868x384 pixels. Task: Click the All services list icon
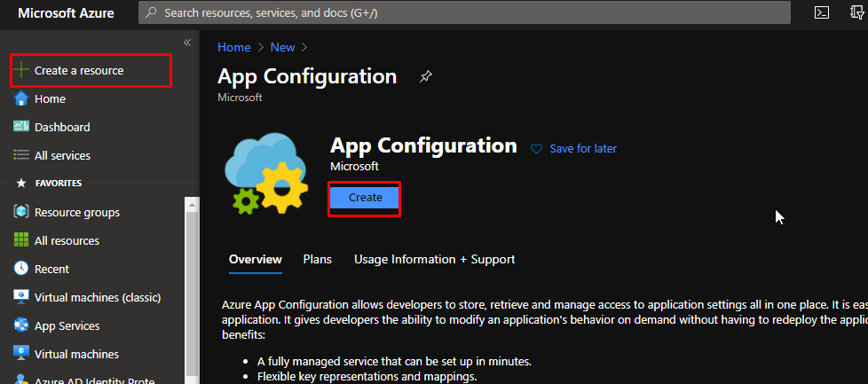21,155
